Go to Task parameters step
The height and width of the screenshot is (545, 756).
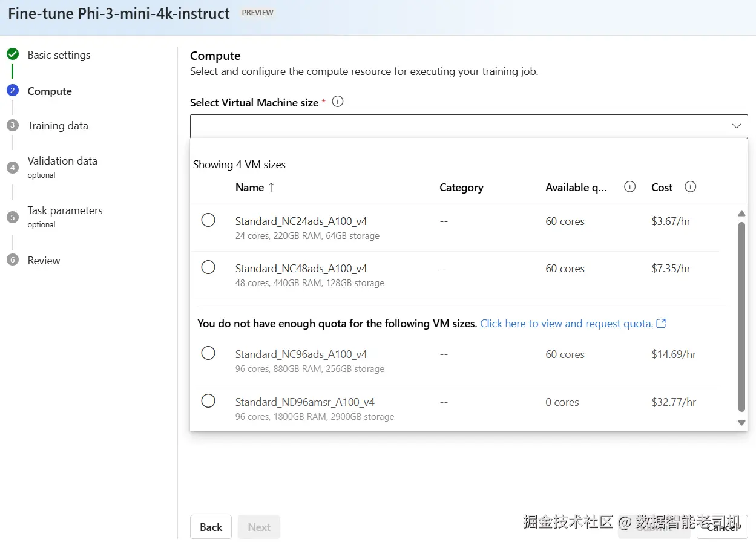pos(65,210)
